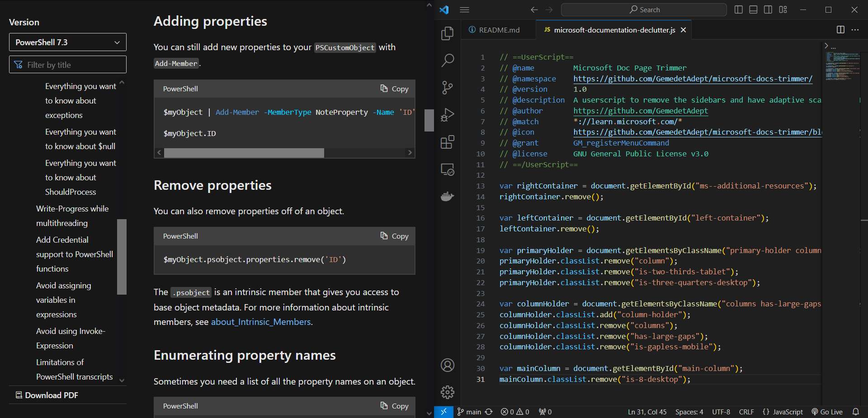Open the Docker view in activity bar
The width and height of the screenshot is (868, 418).
[447, 197]
